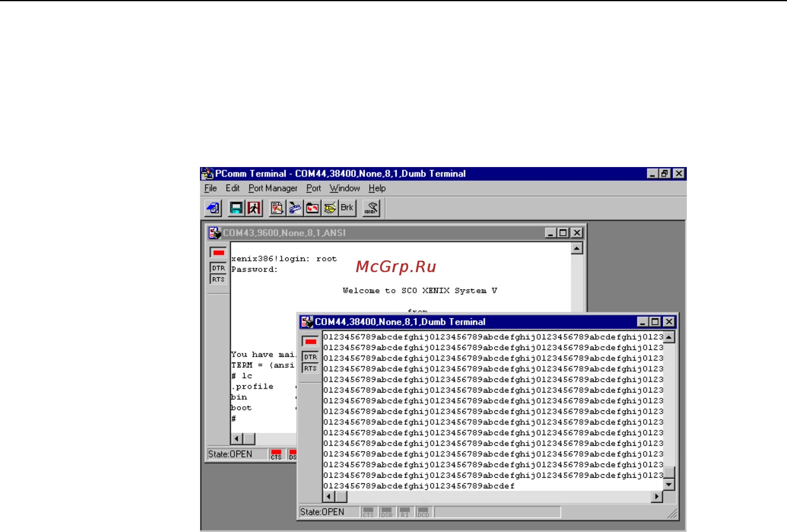Click the scroll left arrow in COM44 window

click(329, 496)
